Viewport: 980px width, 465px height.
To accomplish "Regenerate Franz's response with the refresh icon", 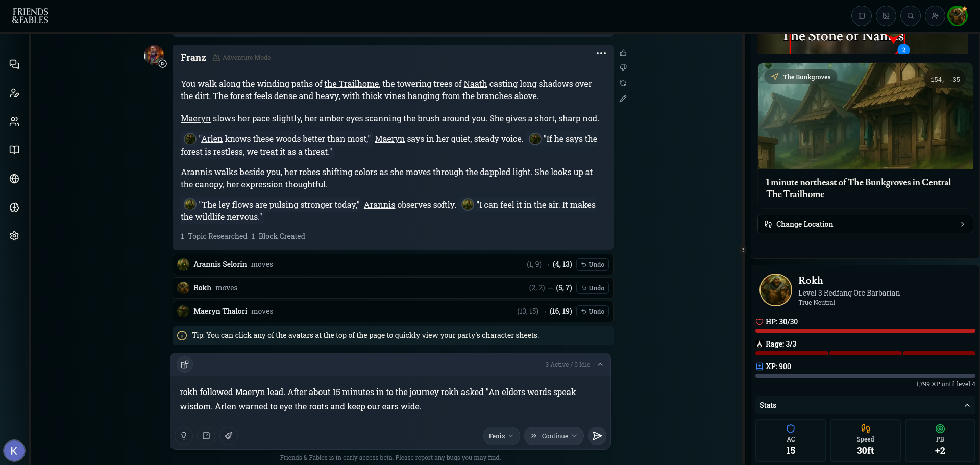I will pyautogui.click(x=623, y=83).
